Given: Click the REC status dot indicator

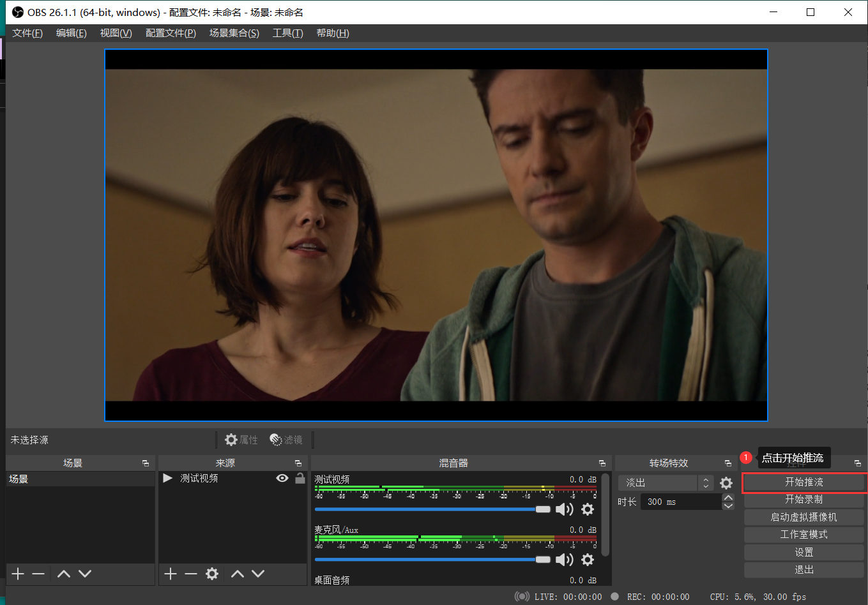Looking at the screenshot, I should 614,597.
